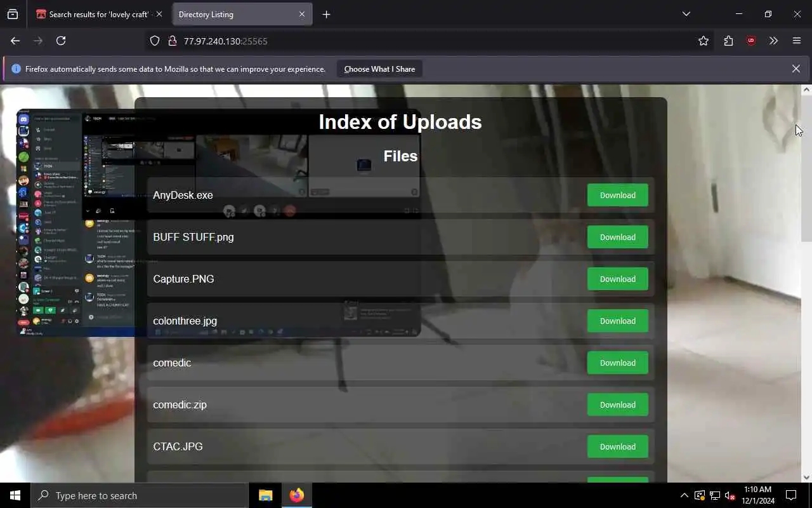Click the Files subheading
The image size is (812, 508).
point(400,156)
